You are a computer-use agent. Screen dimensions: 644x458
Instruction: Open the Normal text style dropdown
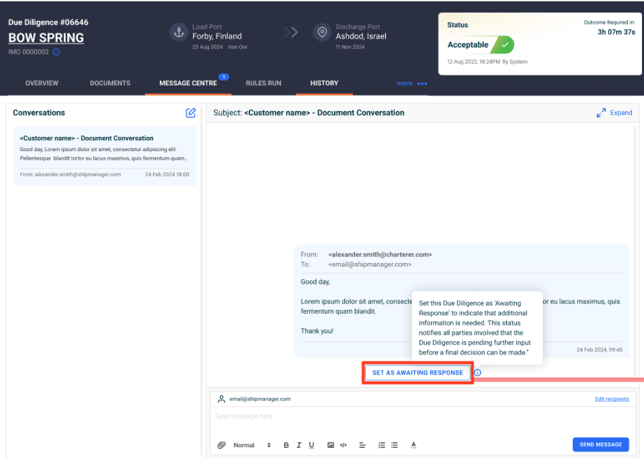pos(252,445)
